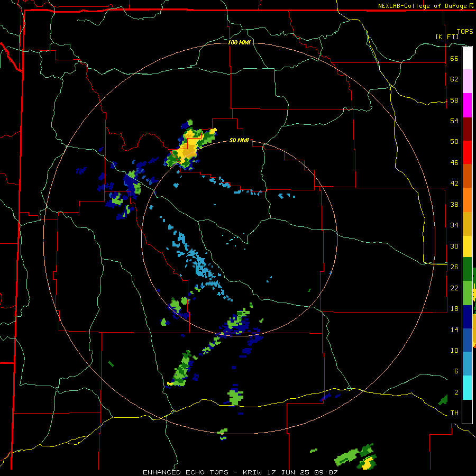
Task: Pick the dark orange legend swatch
Action: [x=467, y=176]
